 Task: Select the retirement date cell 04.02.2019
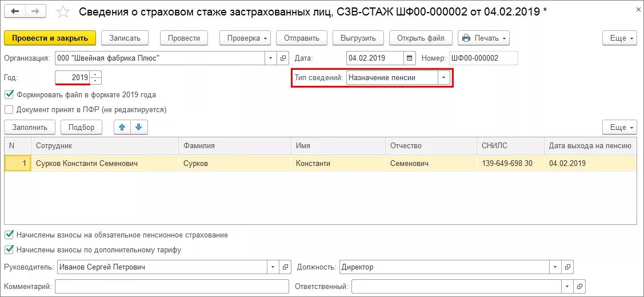click(x=591, y=163)
